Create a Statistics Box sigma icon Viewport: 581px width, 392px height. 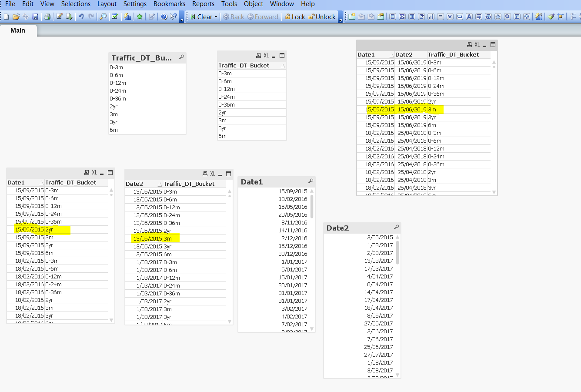pos(402,17)
